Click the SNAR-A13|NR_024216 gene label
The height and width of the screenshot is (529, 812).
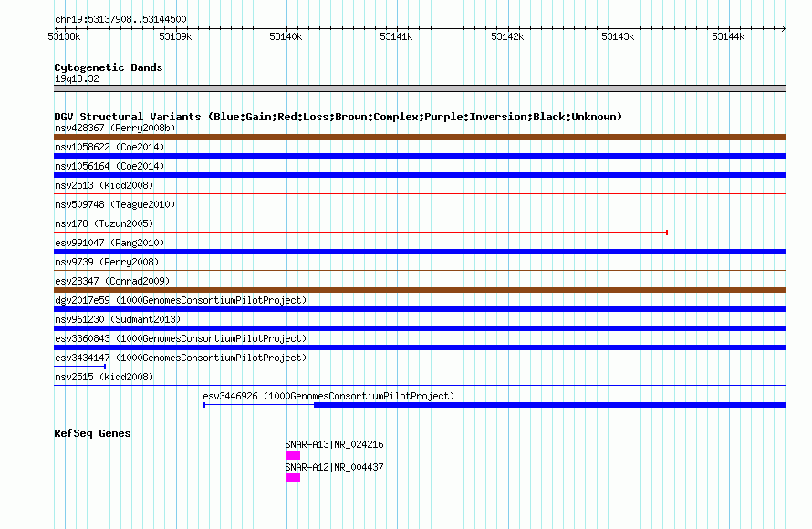[x=334, y=444]
